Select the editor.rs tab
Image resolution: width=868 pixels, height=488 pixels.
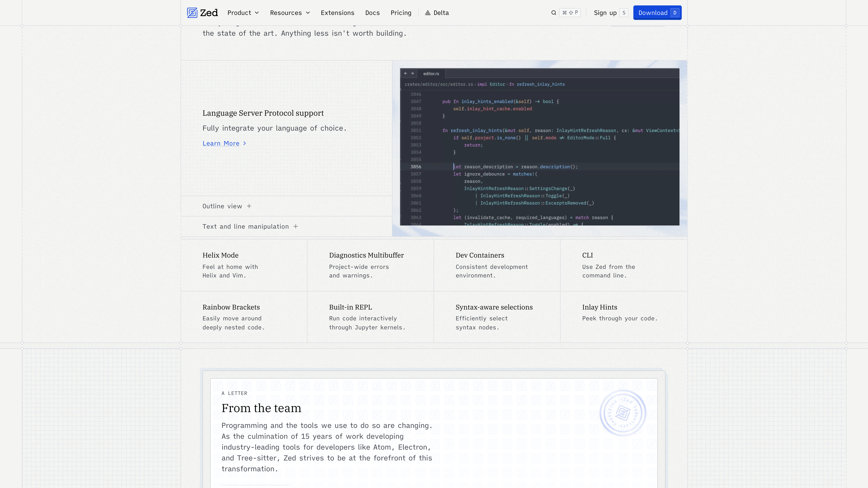click(431, 73)
